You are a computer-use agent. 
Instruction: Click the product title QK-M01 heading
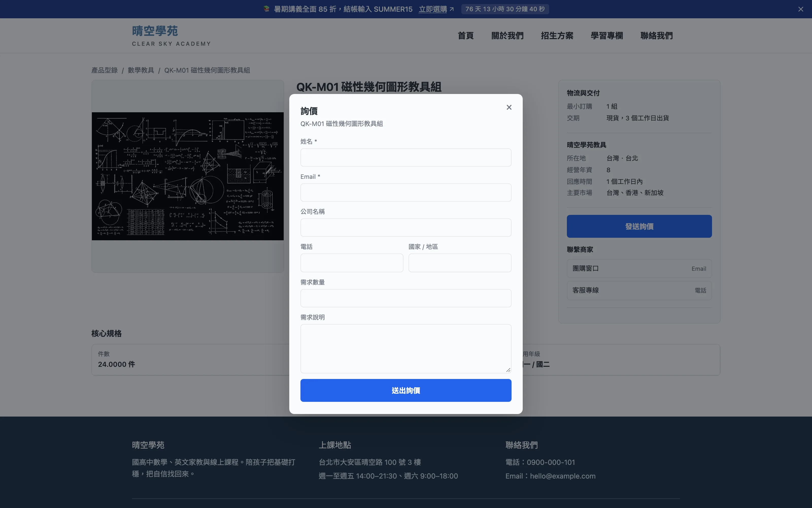[x=369, y=87]
